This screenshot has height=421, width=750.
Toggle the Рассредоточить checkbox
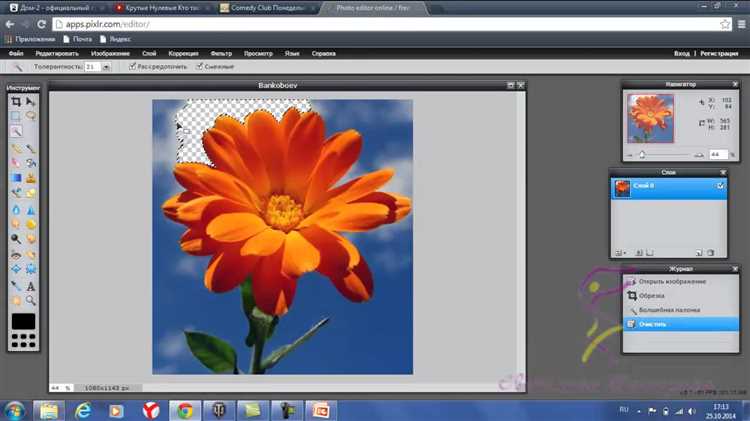pyautogui.click(x=132, y=66)
